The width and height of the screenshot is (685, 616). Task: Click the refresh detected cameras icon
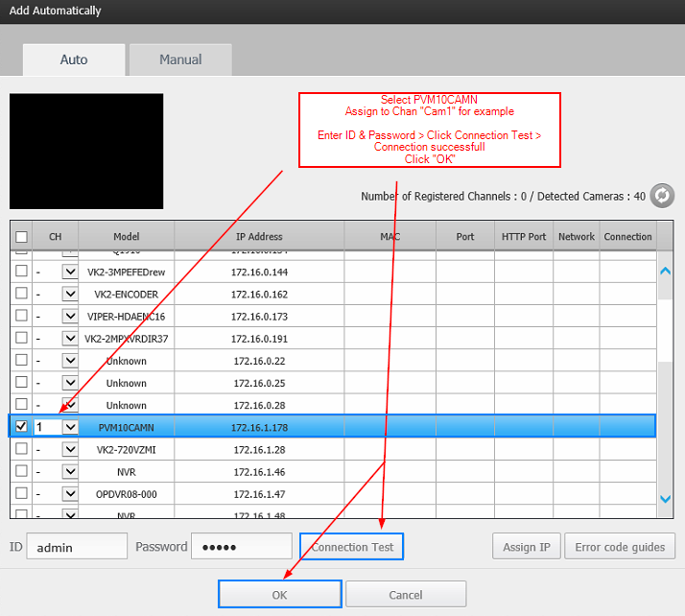pos(662,196)
